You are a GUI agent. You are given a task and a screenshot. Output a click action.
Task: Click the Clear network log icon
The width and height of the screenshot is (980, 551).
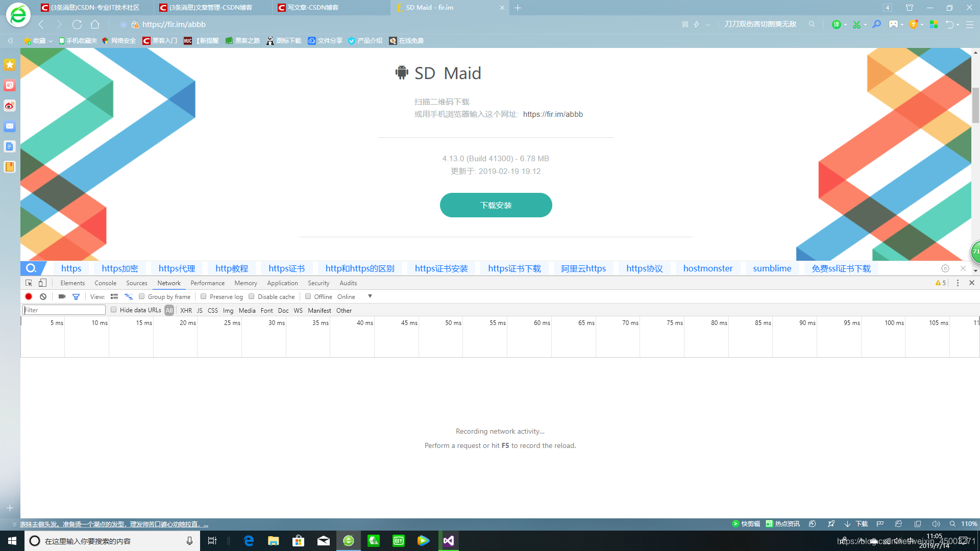tap(43, 296)
